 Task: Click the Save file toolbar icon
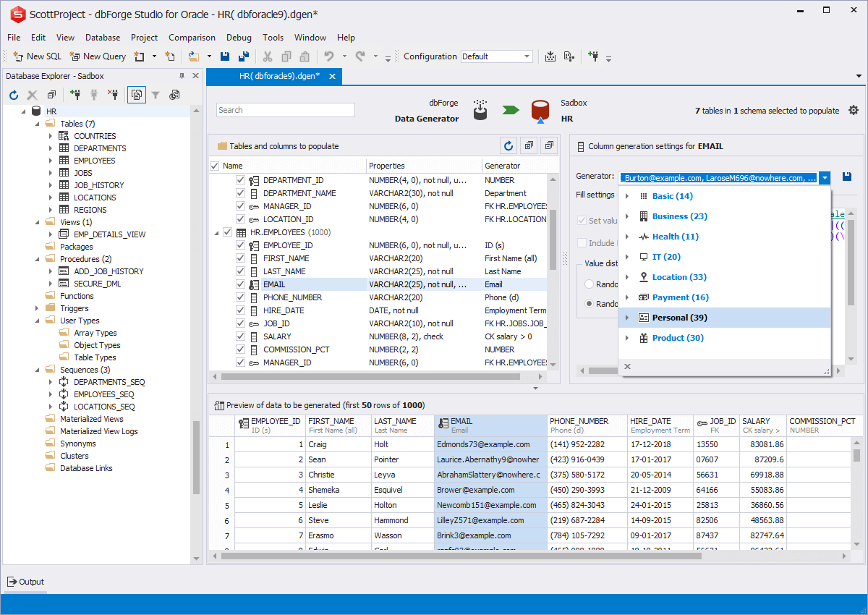(225, 56)
